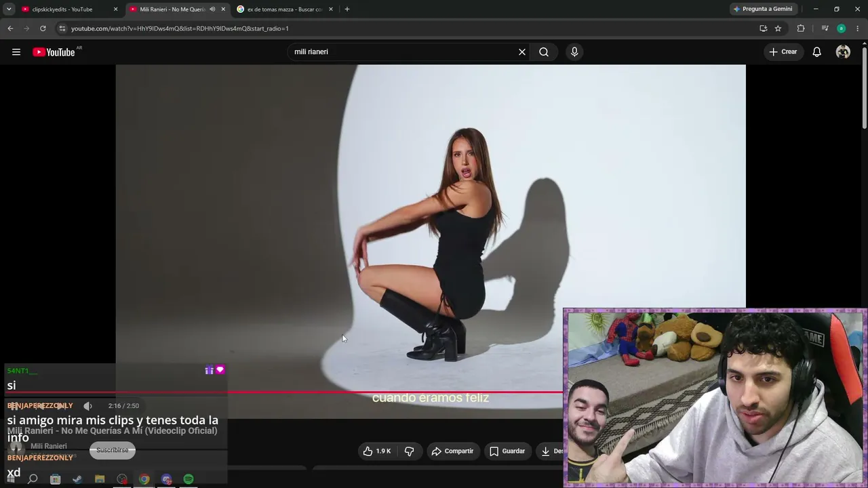Click the 2:16 / 2:50 time display
Screen dimensions: 868x488
point(123,406)
